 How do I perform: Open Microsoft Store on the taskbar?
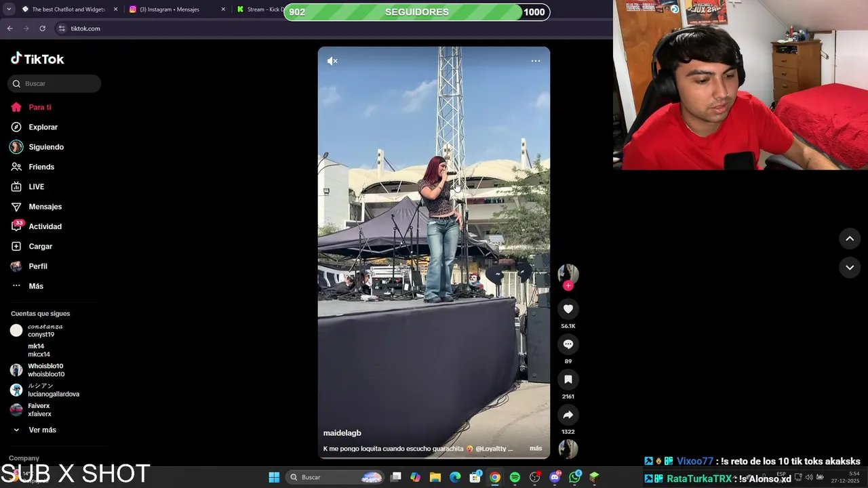pyautogui.click(x=475, y=477)
